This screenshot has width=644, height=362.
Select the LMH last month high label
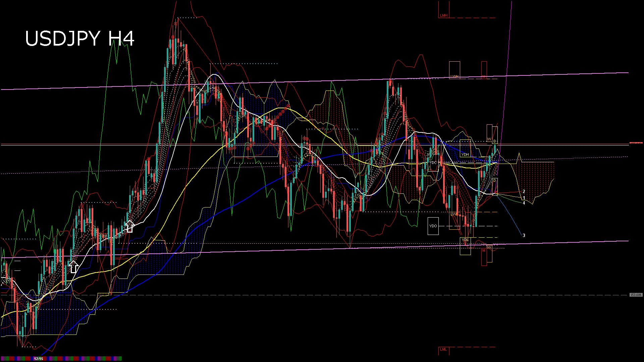[x=443, y=15]
